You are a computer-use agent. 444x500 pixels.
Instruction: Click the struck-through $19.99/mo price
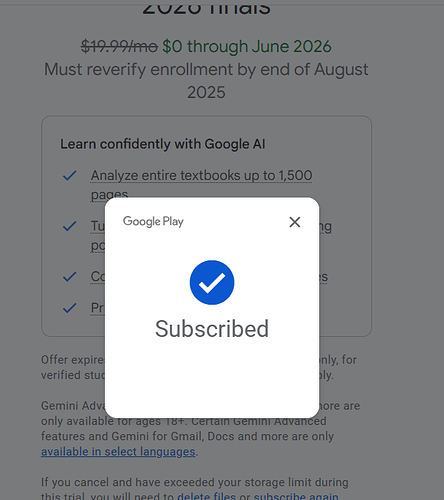[119, 46]
